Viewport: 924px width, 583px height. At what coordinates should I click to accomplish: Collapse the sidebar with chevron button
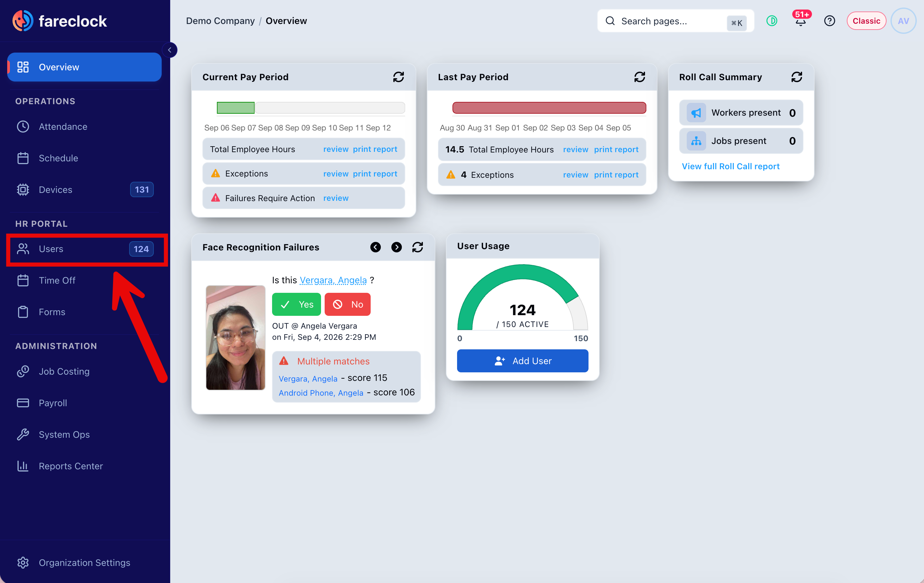click(170, 50)
